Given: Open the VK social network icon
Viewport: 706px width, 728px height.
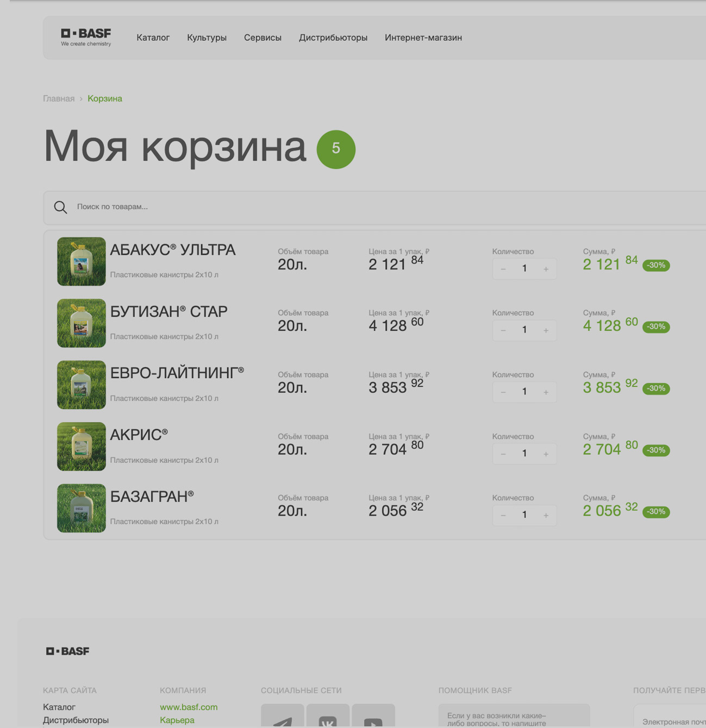Looking at the screenshot, I should (x=328, y=718).
